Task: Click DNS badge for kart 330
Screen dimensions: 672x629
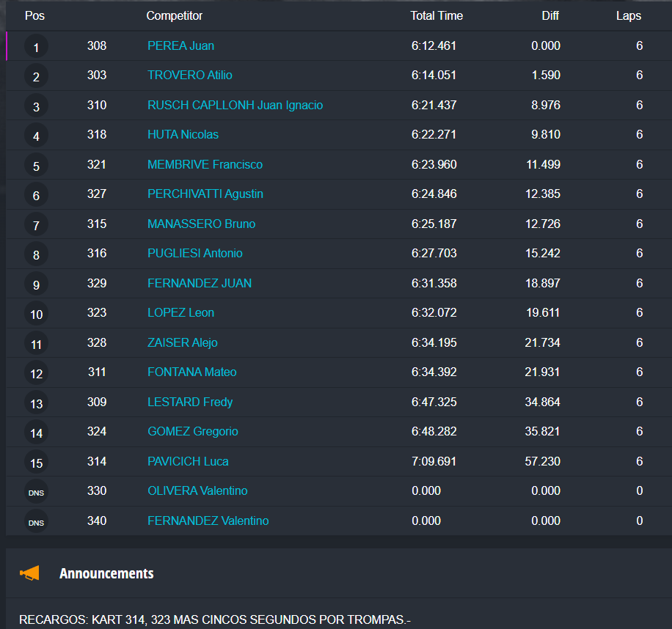Action: pos(36,493)
